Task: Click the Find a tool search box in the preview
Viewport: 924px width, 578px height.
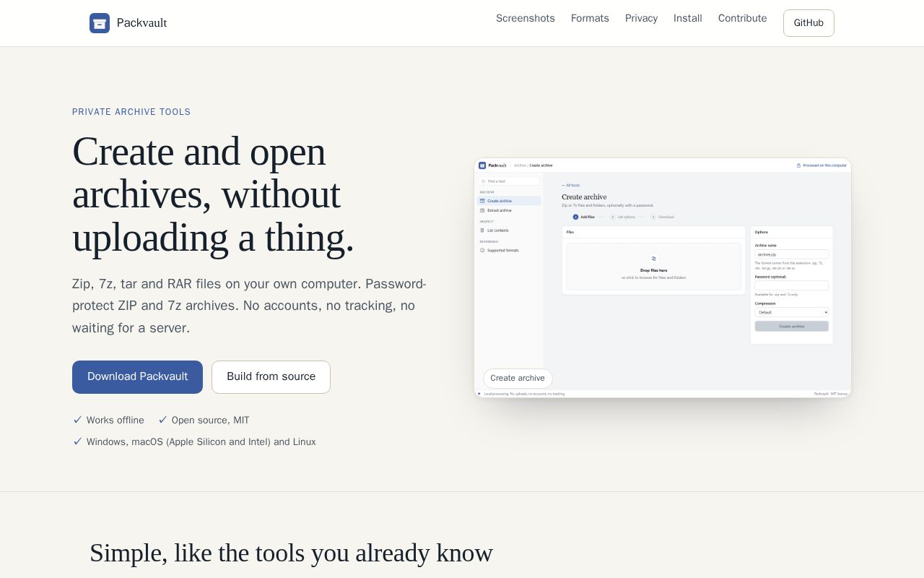Action: pos(509,181)
